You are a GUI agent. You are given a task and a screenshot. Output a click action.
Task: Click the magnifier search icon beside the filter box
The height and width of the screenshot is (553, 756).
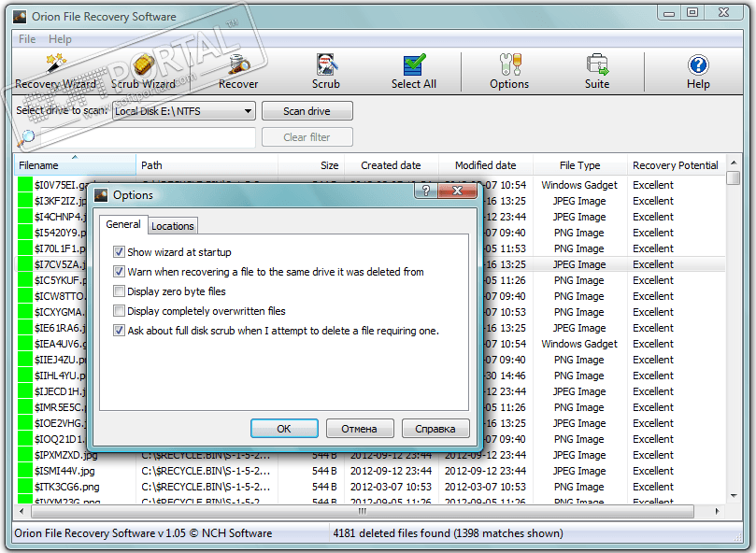[26, 138]
